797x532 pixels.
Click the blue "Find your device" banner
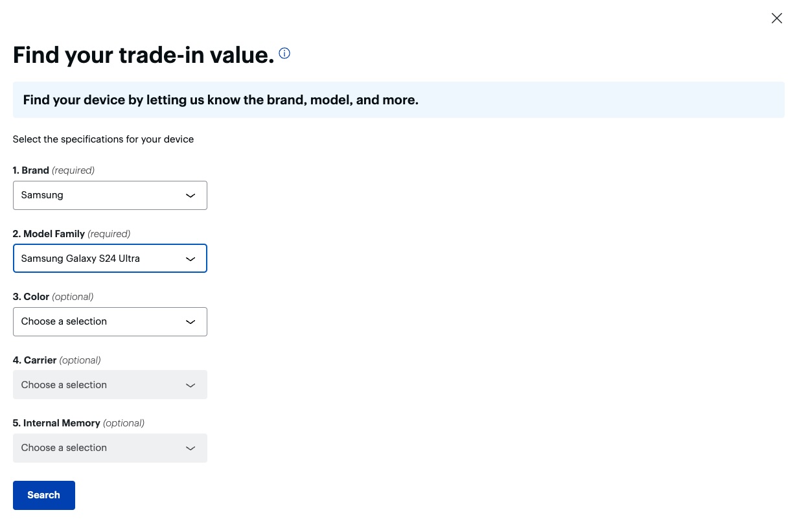(398, 100)
